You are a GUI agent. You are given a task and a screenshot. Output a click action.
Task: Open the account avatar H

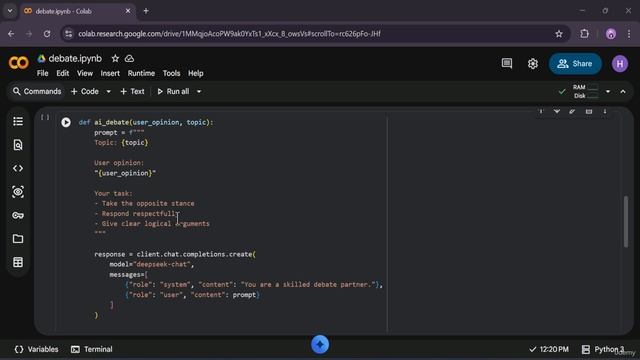coord(620,64)
